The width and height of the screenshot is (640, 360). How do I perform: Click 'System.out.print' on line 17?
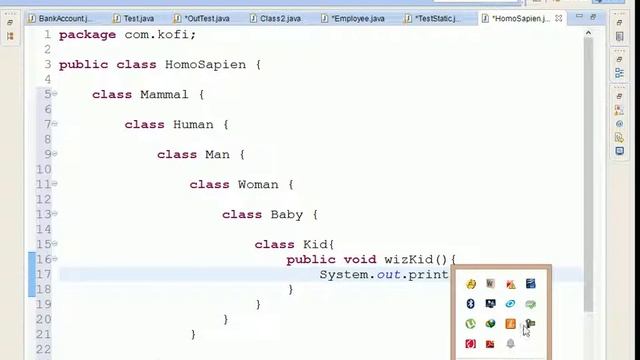384,274
